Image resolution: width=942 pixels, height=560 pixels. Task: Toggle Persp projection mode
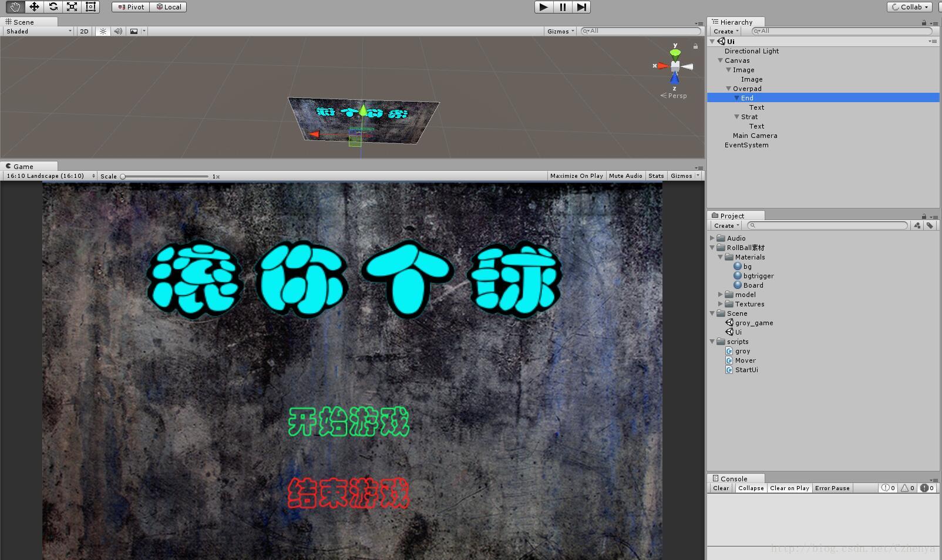(x=674, y=96)
